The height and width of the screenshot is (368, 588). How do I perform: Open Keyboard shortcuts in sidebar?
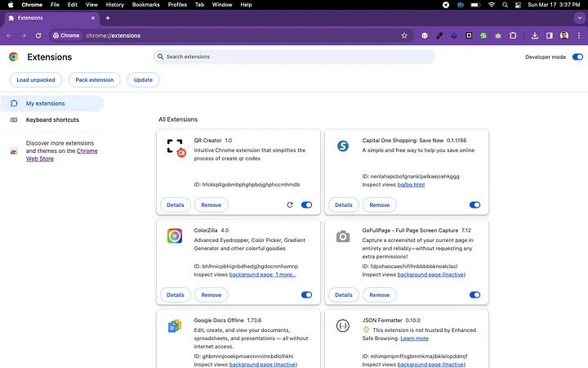[x=51, y=119]
